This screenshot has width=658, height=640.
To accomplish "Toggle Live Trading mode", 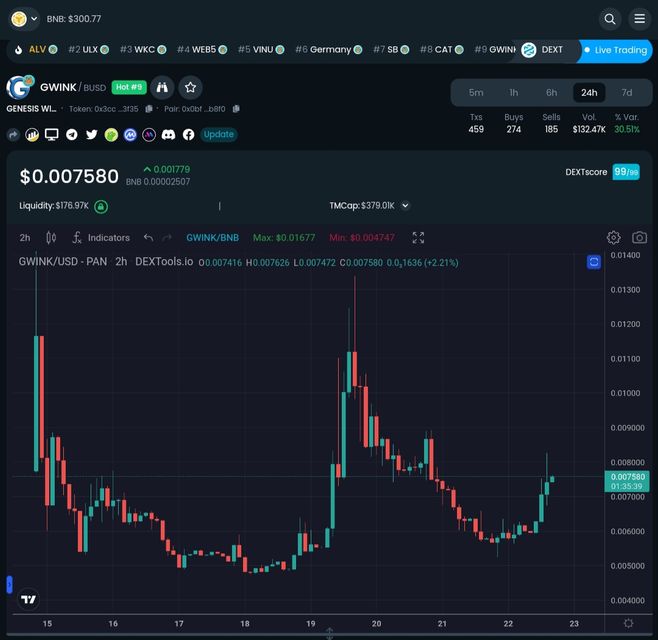I will tap(615, 50).
